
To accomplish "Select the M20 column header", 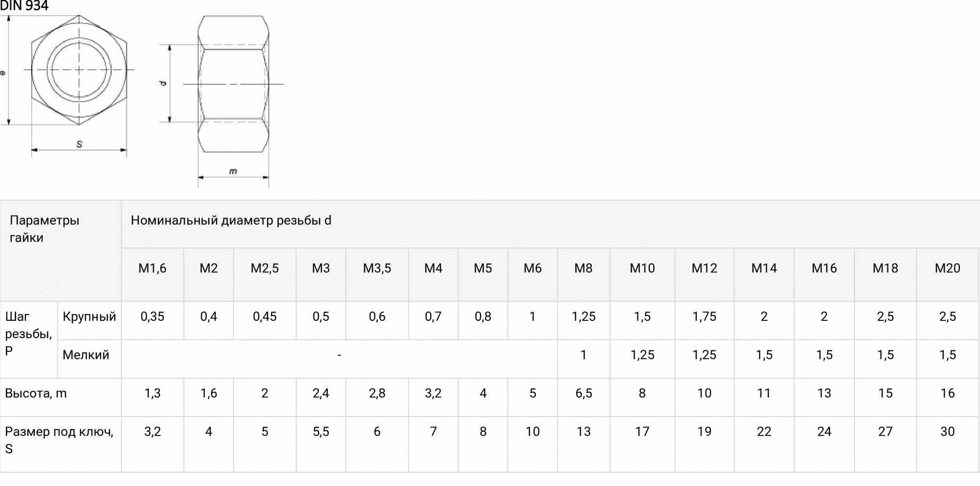I will click(947, 268).
